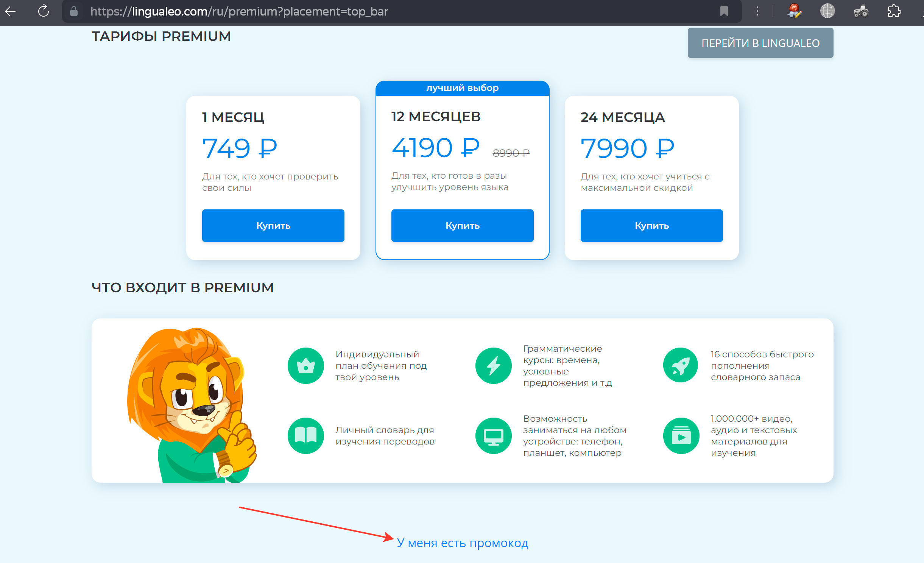924x563 pixels.
Task: Click Грамматические курсы feature text
Action: [x=567, y=366]
